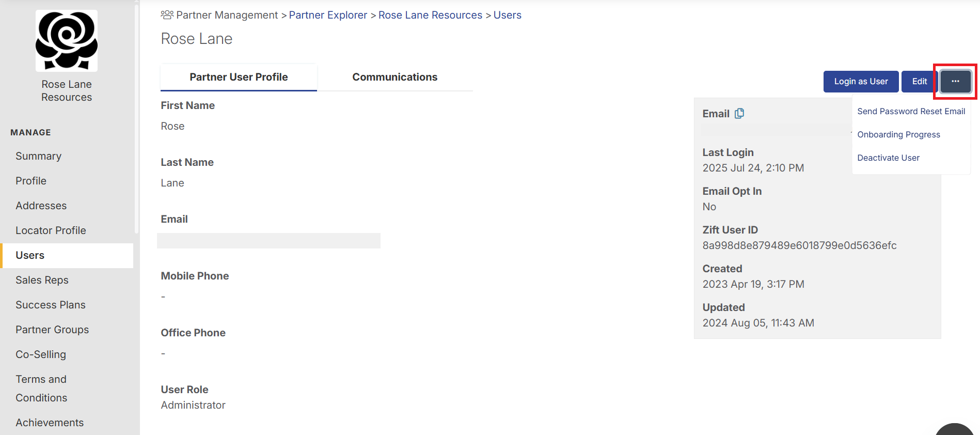The image size is (980, 435).
Task: Click the Partner Management people icon
Action: click(167, 15)
